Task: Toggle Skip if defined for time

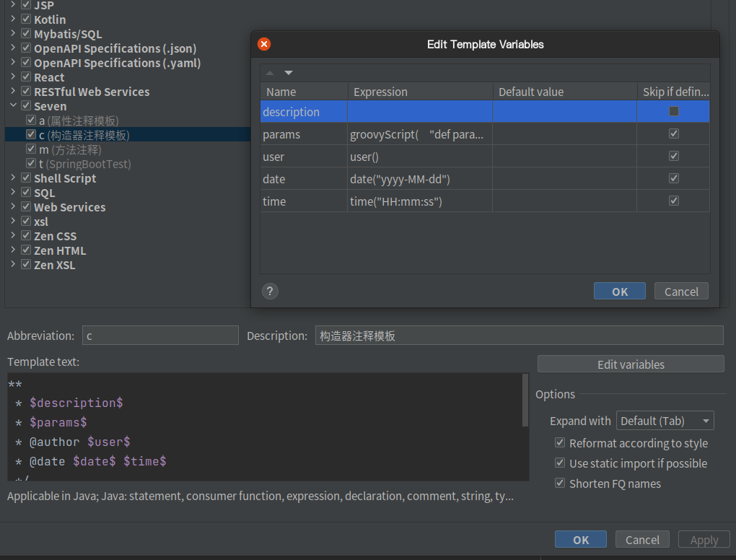Action: click(x=674, y=201)
